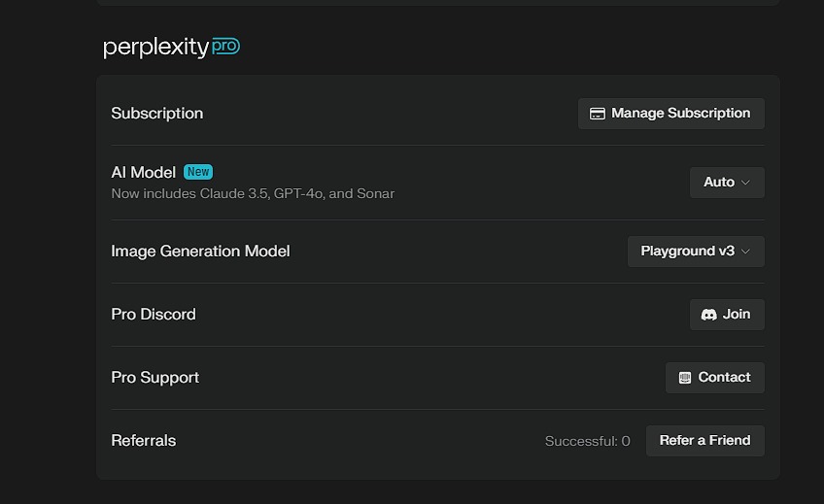Click Refer a Friend button
The width and height of the screenshot is (824, 504).
(x=705, y=441)
